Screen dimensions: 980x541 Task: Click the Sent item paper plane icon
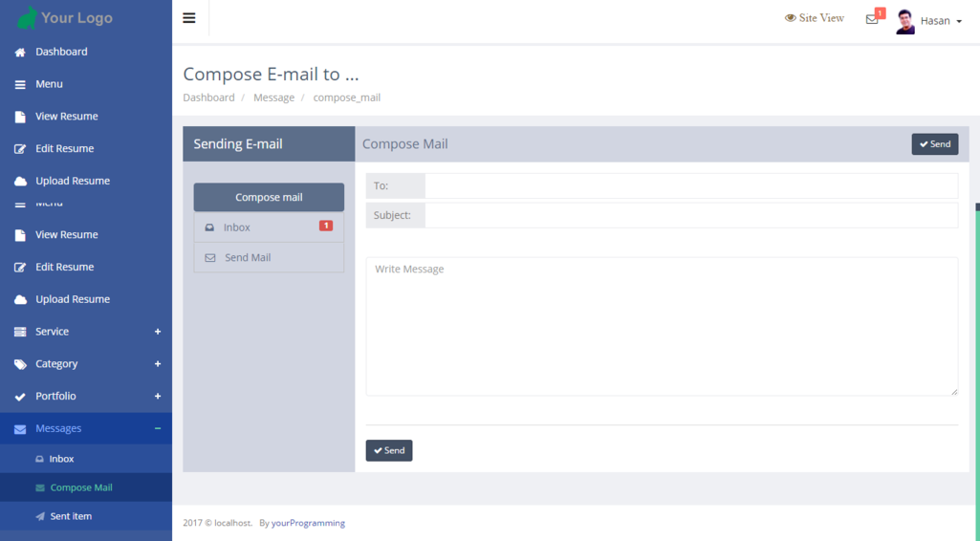tap(40, 516)
